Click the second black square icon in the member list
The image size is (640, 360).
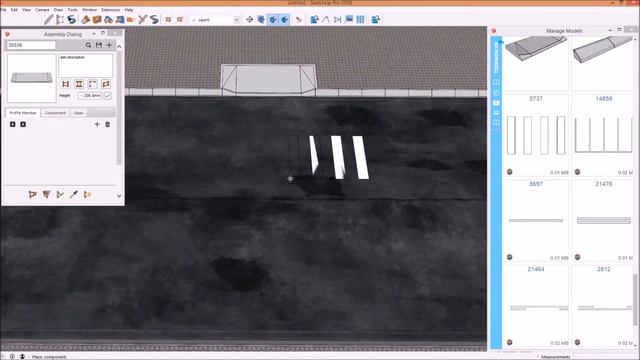click(23, 124)
